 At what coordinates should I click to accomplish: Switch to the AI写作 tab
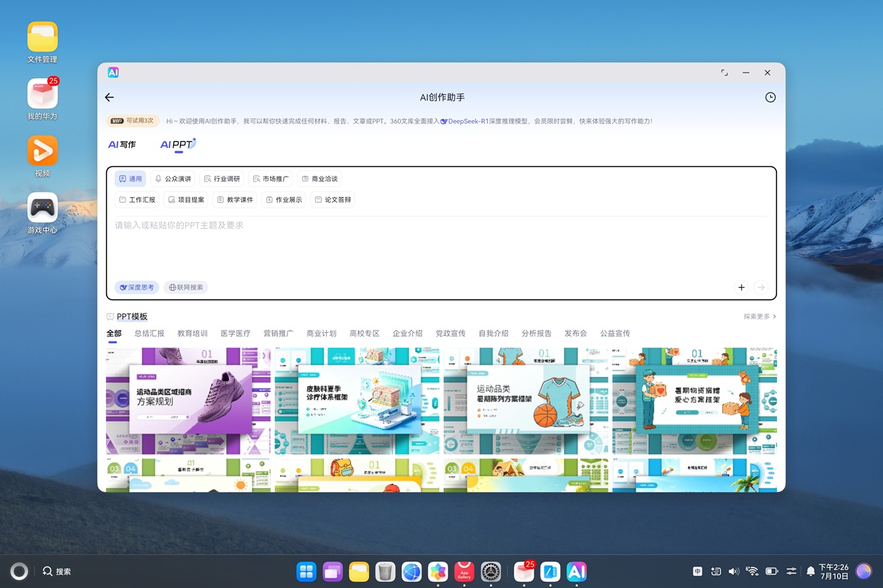122,145
